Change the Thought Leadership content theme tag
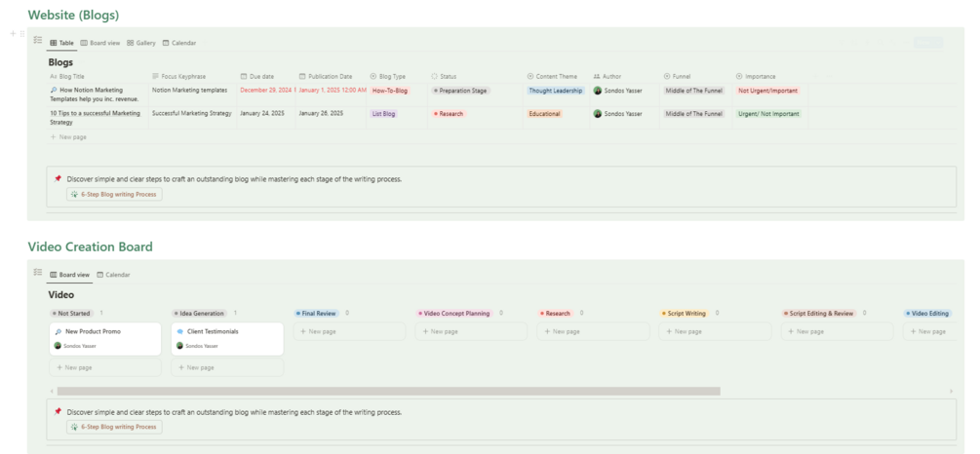 pos(555,91)
